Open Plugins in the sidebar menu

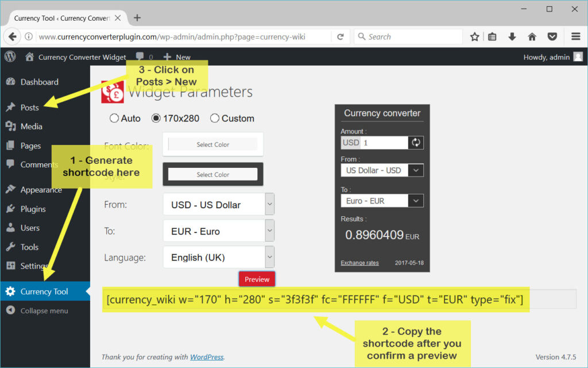coord(33,209)
